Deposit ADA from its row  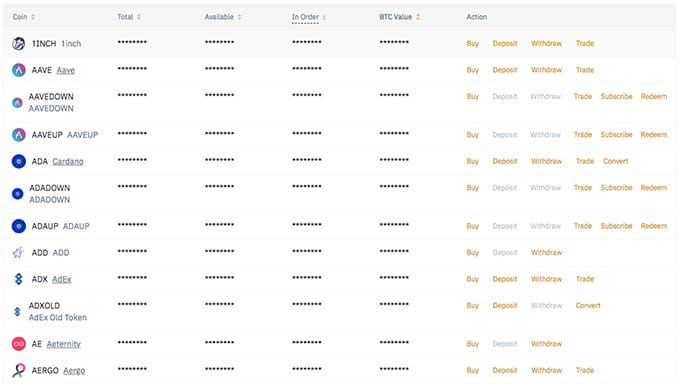(505, 161)
